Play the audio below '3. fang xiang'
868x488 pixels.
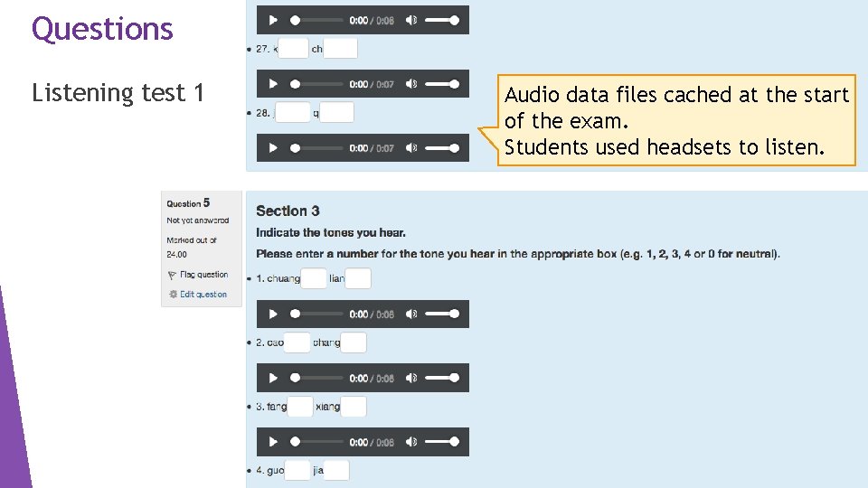(x=272, y=442)
